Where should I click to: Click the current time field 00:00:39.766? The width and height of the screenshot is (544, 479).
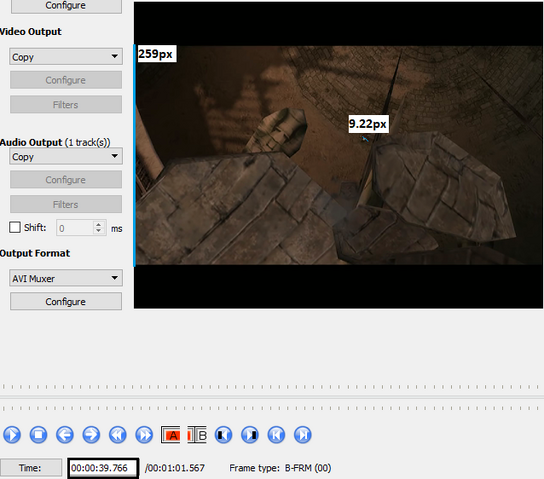point(103,468)
